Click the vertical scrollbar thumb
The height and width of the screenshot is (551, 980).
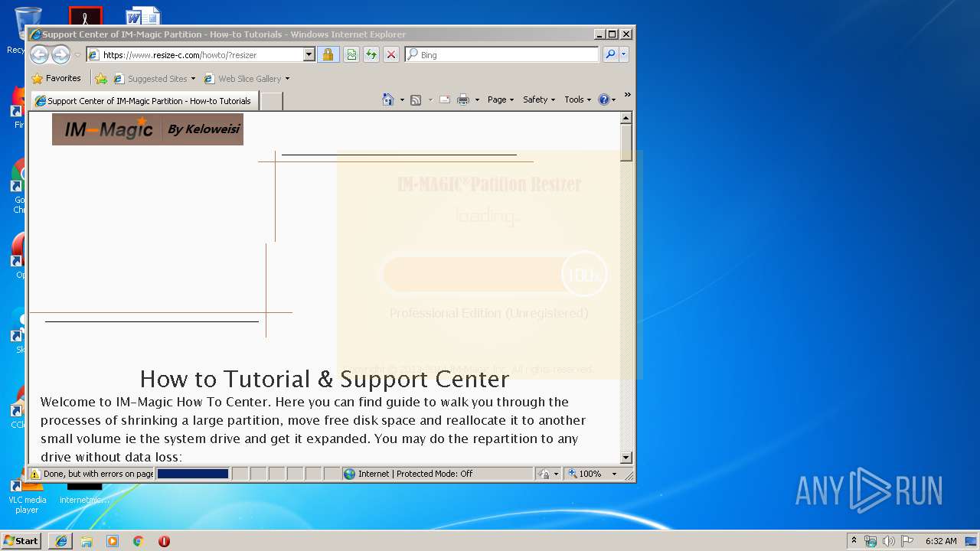(626, 142)
